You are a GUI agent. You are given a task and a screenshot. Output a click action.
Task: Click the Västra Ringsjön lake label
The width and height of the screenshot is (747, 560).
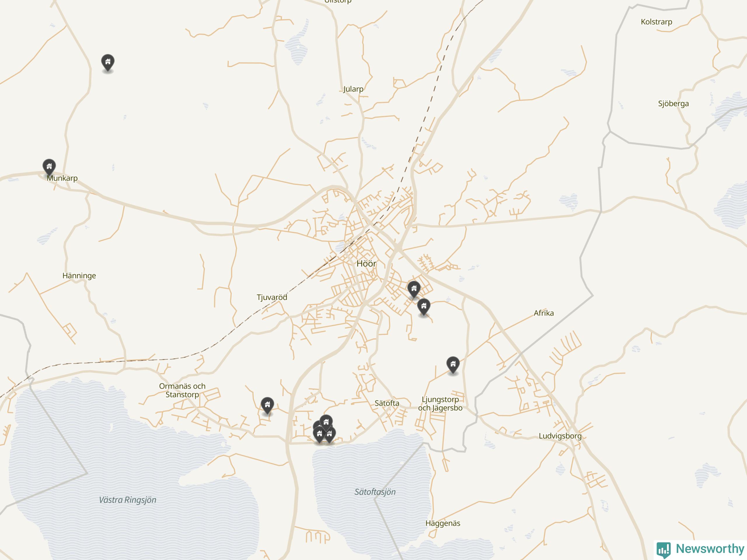tap(128, 500)
